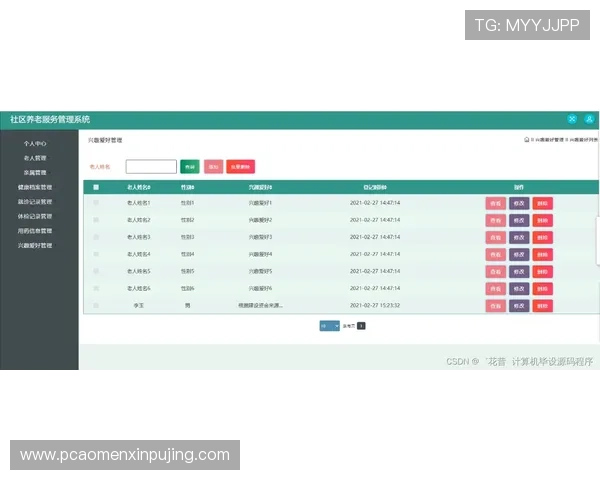The width and height of the screenshot is (600, 480).
Task: Click the pink 添加 button
Action: tap(213, 167)
